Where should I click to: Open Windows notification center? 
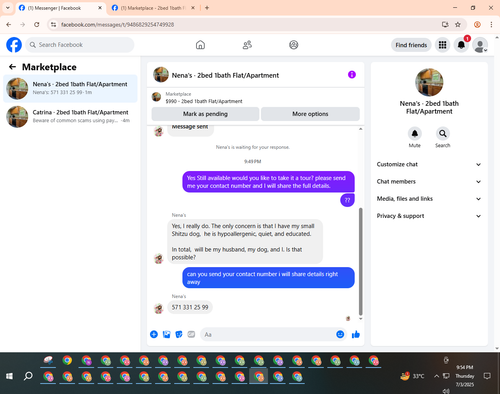(x=487, y=376)
